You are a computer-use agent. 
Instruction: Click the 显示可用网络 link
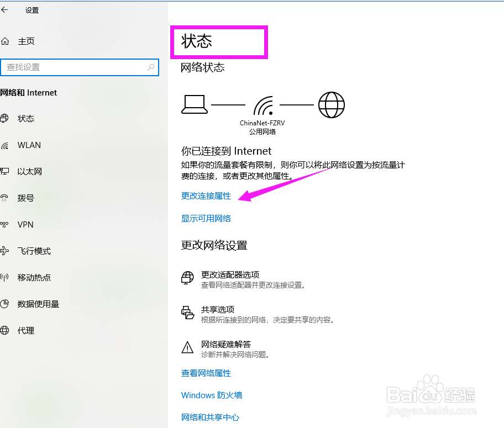(206, 218)
